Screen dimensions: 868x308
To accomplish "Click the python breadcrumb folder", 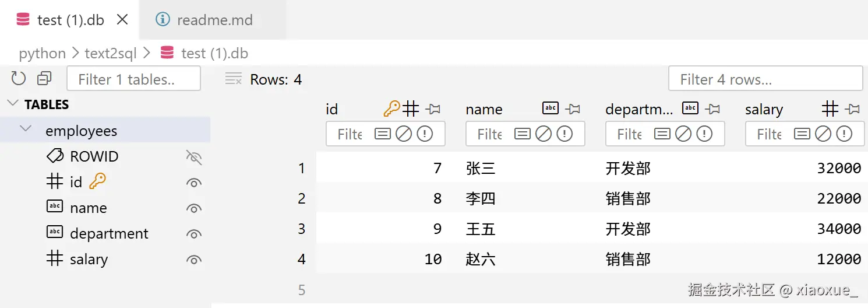I will click(x=42, y=54).
